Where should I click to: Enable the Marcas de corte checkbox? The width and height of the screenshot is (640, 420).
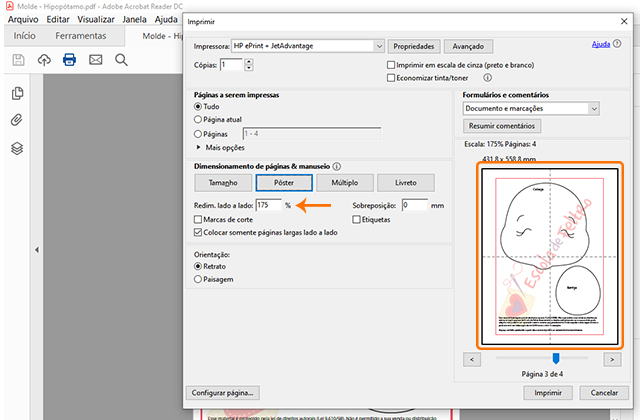[197, 219]
